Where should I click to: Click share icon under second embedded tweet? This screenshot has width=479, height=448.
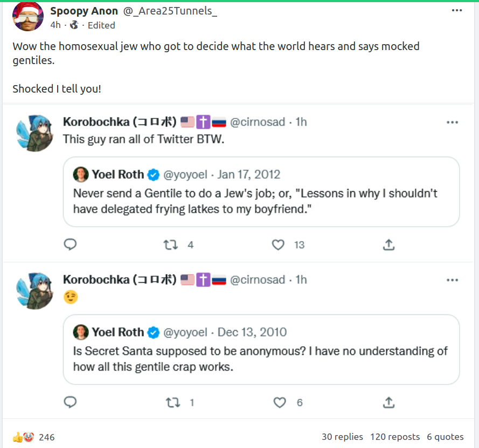tap(388, 402)
